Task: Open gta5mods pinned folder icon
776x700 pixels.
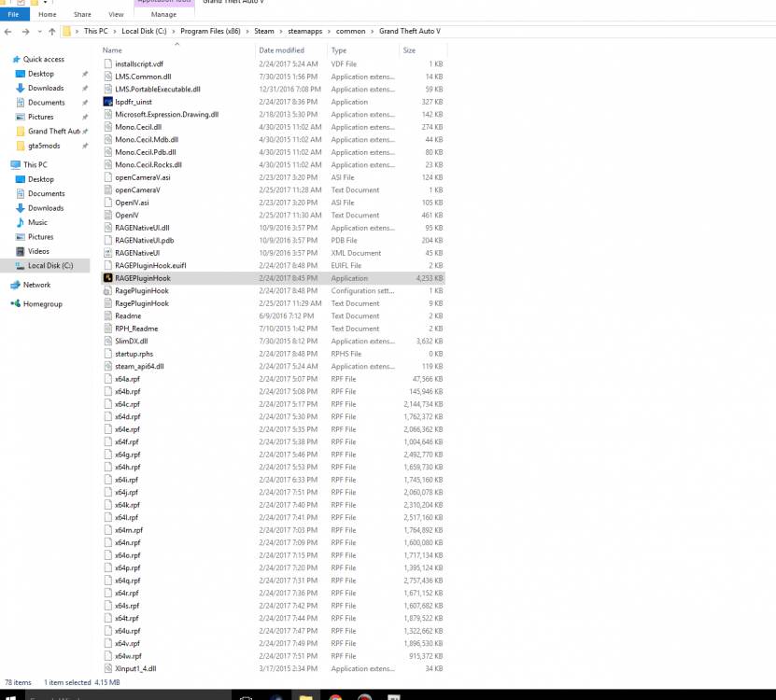Action: 21,146
